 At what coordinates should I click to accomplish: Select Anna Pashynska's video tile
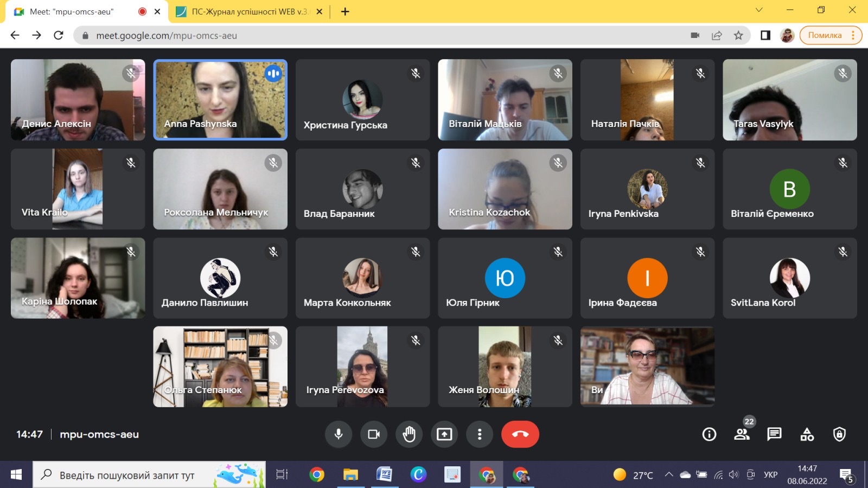[x=220, y=100]
